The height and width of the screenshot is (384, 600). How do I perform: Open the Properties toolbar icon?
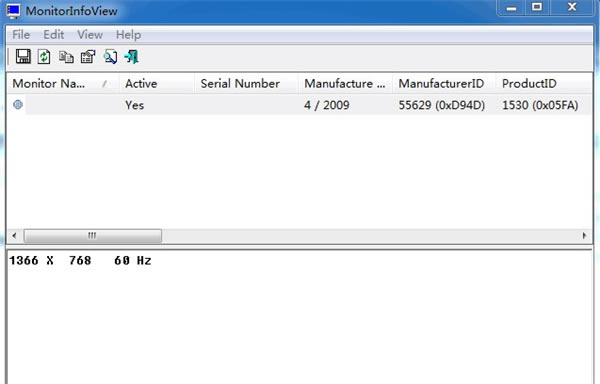[x=88, y=57]
